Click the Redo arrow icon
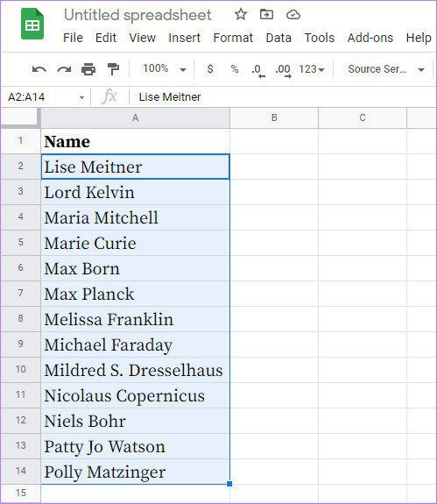437x504 pixels. 64,69
